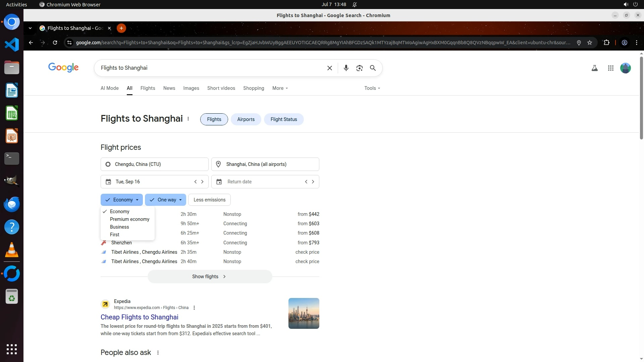Open Search Labs flask icon
Viewport: 644px width, 362px height.
coord(594,68)
